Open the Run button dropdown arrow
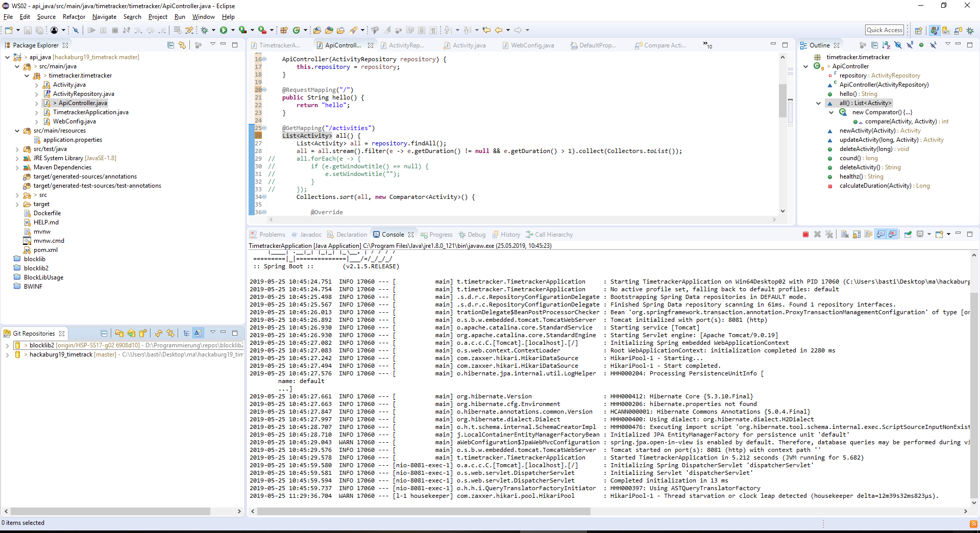The height and width of the screenshot is (533, 980). click(233, 31)
